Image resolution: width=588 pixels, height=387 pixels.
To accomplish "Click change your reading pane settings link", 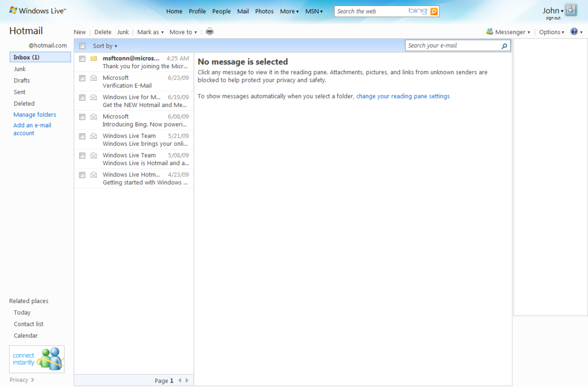I will [403, 97].
